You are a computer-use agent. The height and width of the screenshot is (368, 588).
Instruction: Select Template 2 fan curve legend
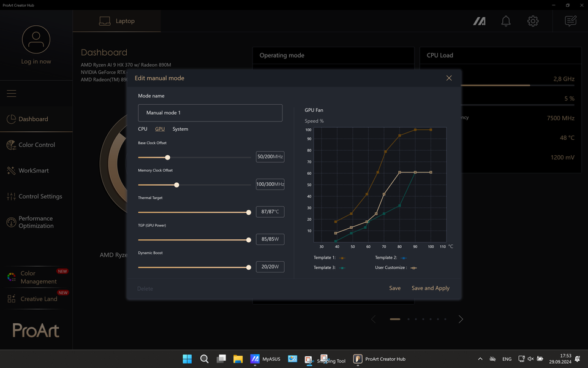pos(390,258)
